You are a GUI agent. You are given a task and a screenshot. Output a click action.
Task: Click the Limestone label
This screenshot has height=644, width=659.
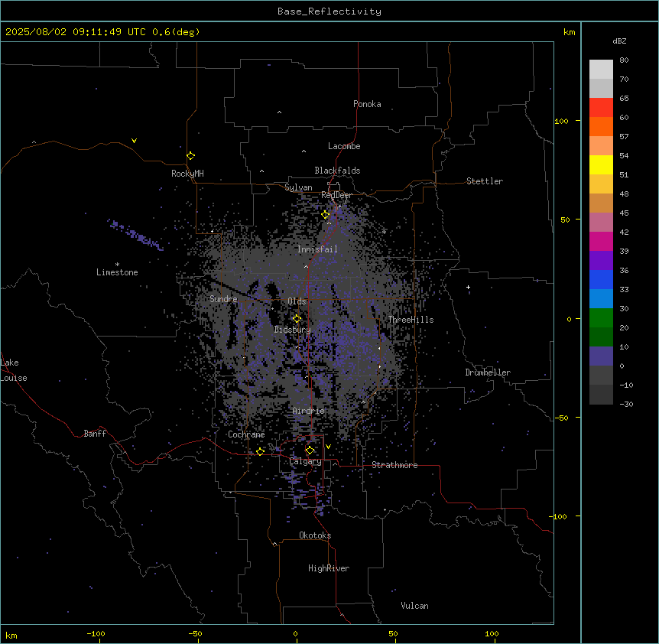pyautogui.click(x=117, y=272)
